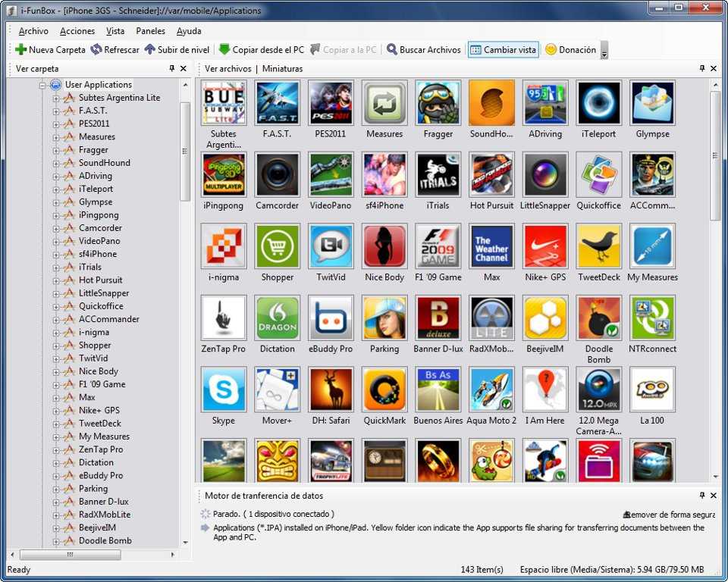The height and width of the screenshot is (582, 728).
Task: Open the Archivo menu
Action: click(x=33, y=31)
